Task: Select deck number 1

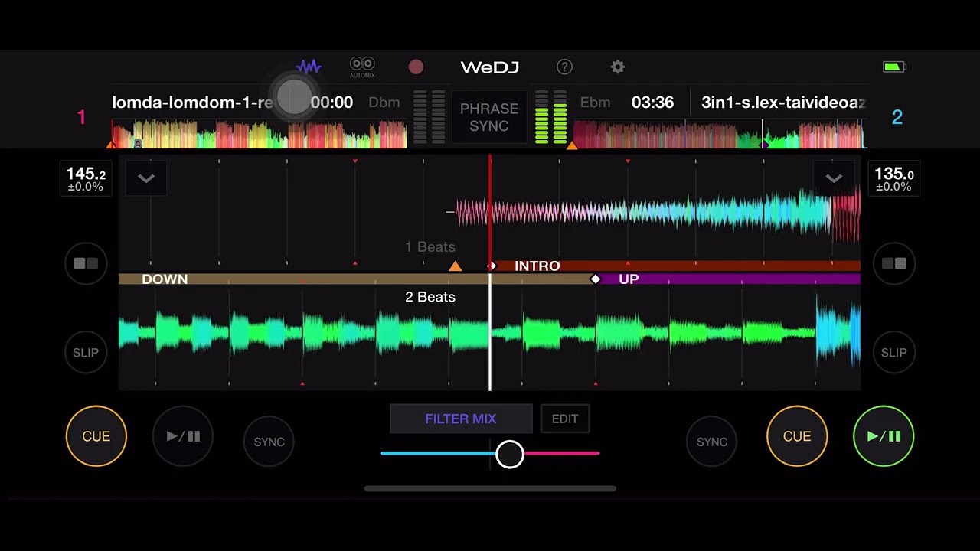Action: [x=81, y=117]
